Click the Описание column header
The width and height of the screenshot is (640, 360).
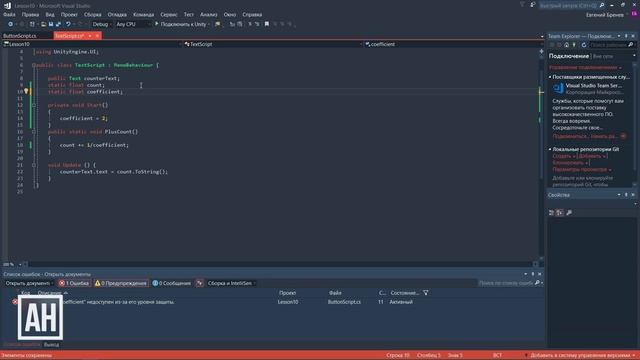click(x=49, y=293)
